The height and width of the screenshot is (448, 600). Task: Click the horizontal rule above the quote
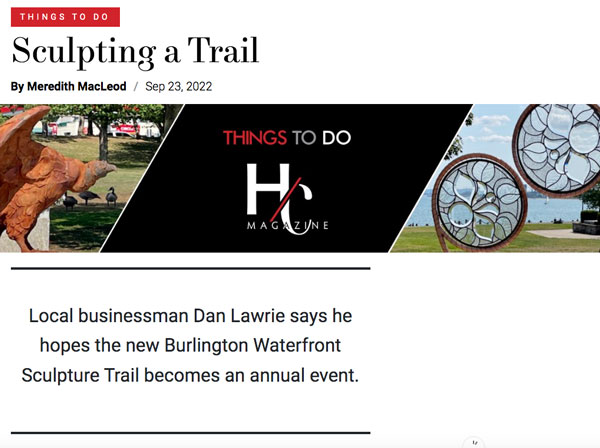point(190,268)
